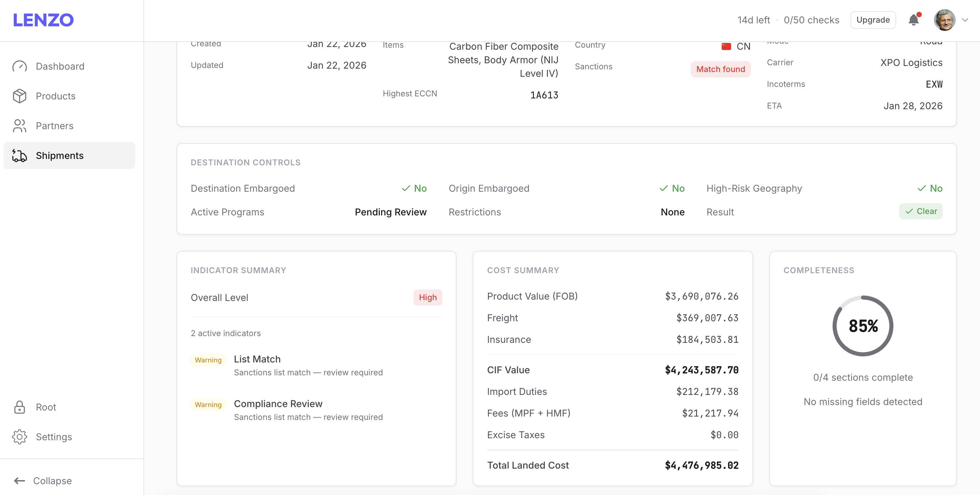Screen dimensions: 980x495
Task: Toggle the High-Risk Geography indicator
Action: pos(930,188)
